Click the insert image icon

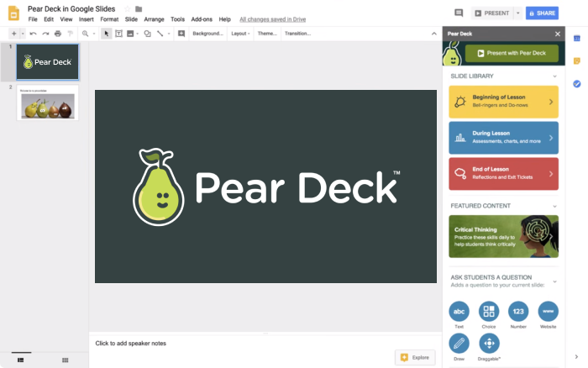point(130,34)
